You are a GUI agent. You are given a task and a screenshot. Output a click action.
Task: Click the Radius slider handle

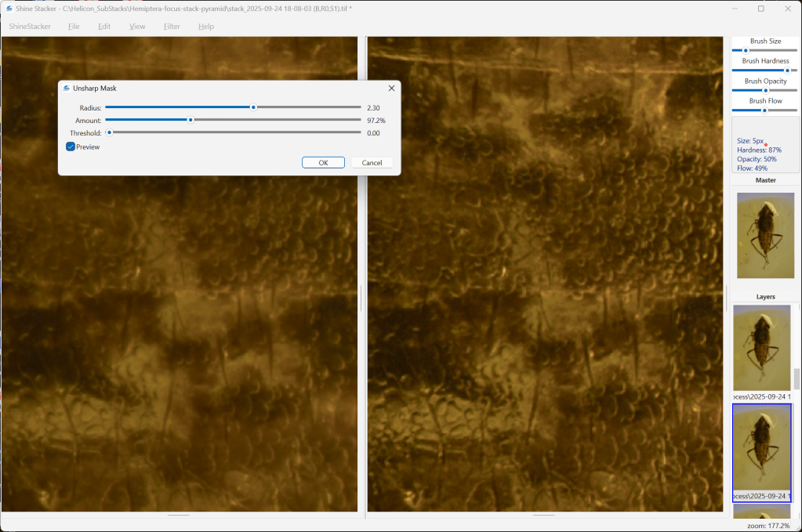point(253,107)
